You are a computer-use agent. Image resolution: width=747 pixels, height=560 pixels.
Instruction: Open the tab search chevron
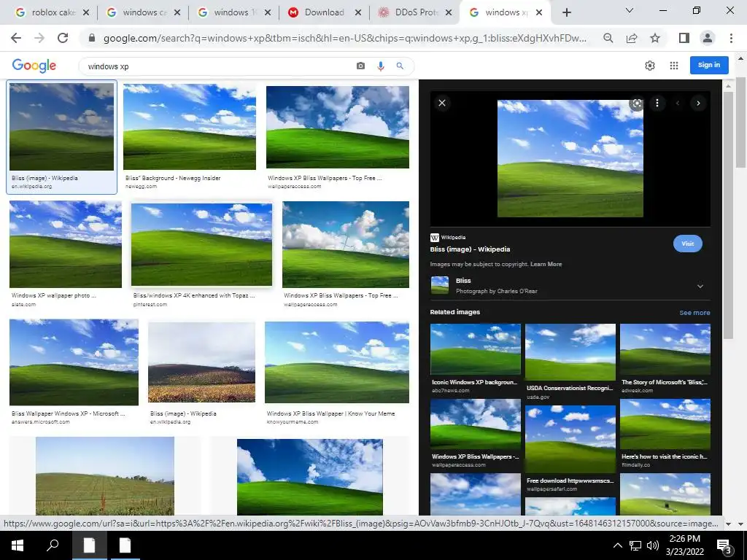point(630,10)
